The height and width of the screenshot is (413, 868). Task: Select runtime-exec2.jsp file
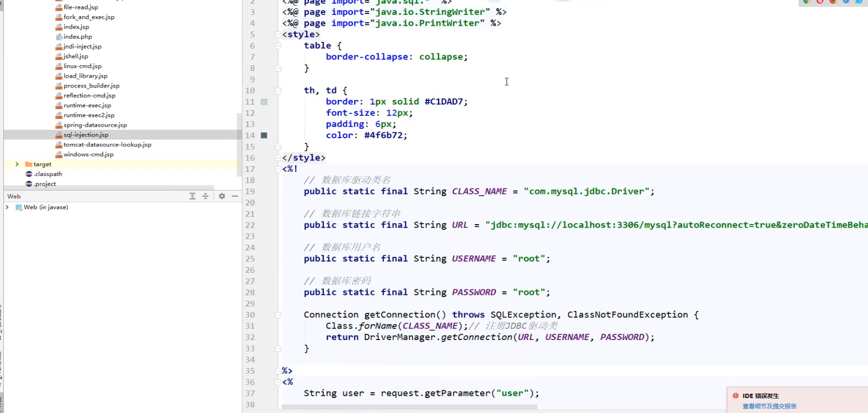point(88,115)
